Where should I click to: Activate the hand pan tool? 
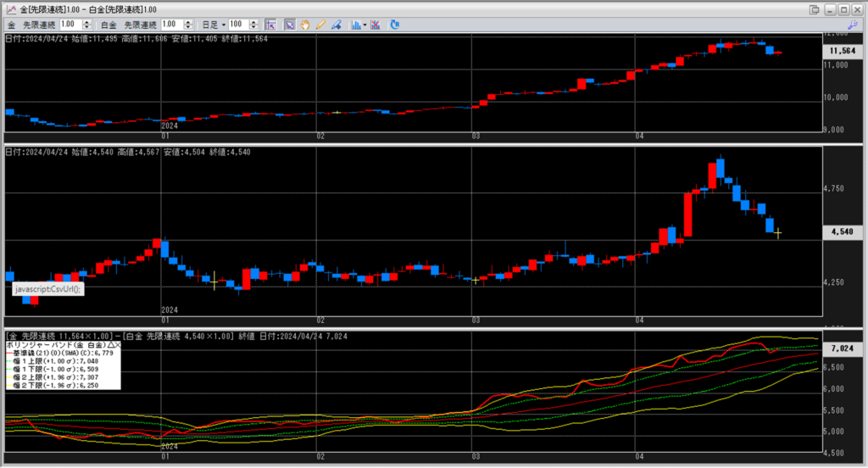click(x=305, y=25)
